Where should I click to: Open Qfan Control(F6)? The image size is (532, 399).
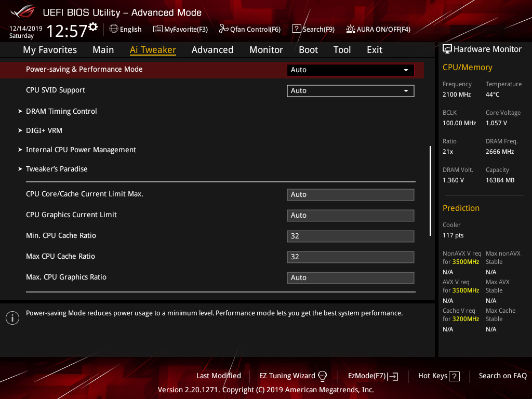coord(250,29)
